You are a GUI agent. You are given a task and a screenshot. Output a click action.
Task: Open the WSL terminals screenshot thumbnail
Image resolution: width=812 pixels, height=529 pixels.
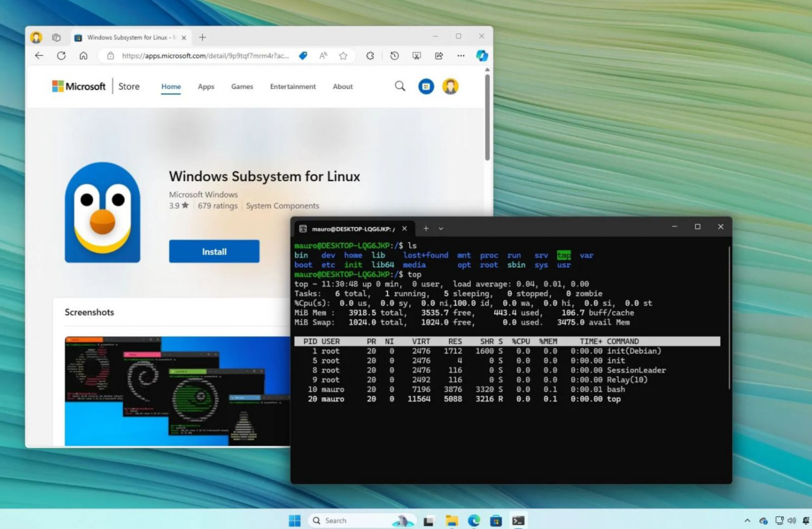[177, 391]
